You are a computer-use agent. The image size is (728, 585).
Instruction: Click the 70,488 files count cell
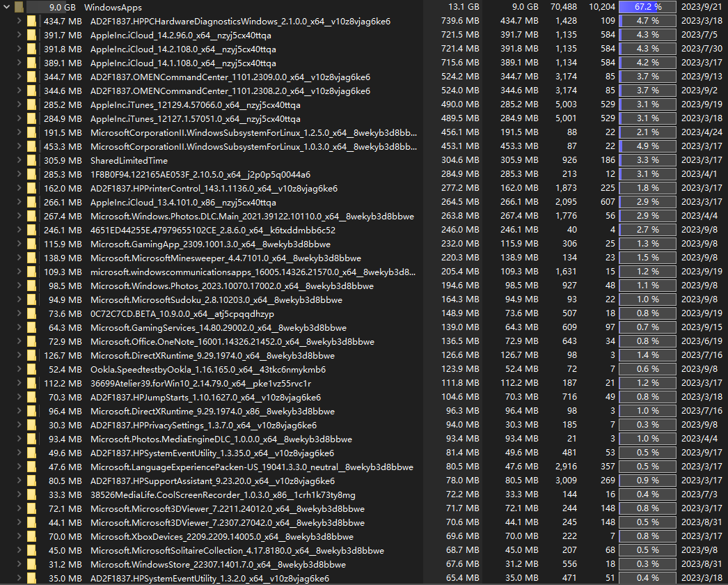[x=564, y=7]
